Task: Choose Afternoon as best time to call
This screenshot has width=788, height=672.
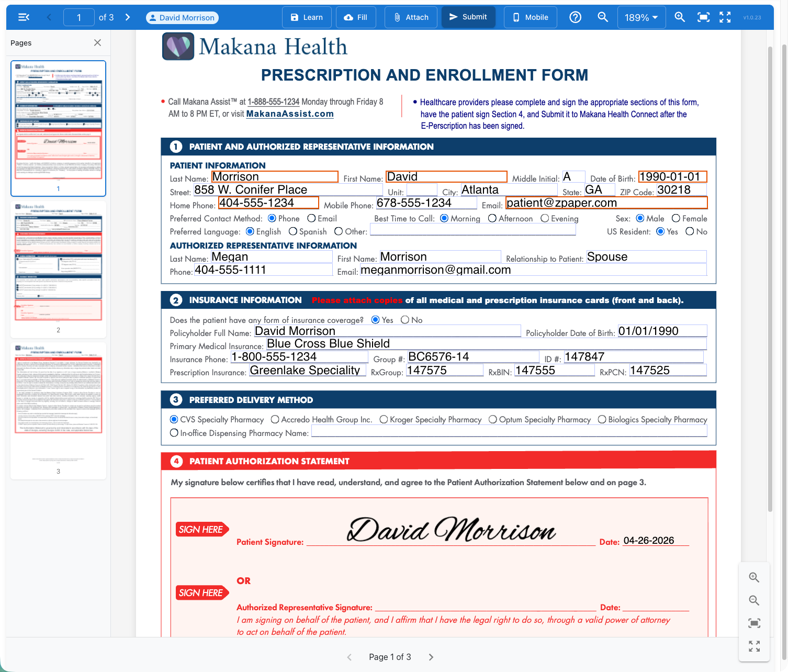Action: coord(492,218)
